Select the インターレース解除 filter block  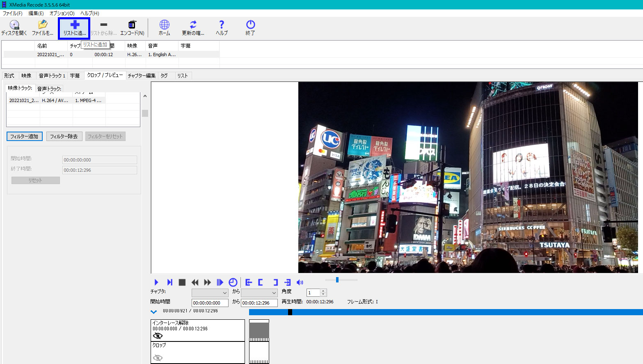pos(198,330)
